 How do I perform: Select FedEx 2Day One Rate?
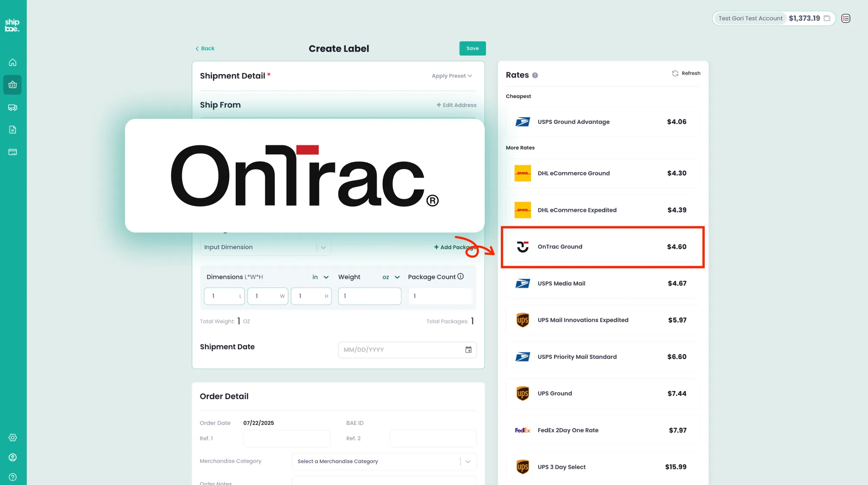pyautogui.click(x=603, y=430)
